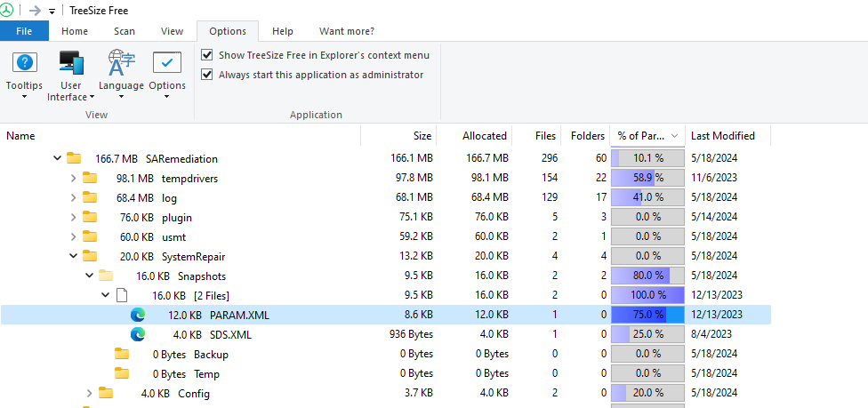868x408 pixels.
Task: Sort by the % of Parent column header
Action: 647,136
